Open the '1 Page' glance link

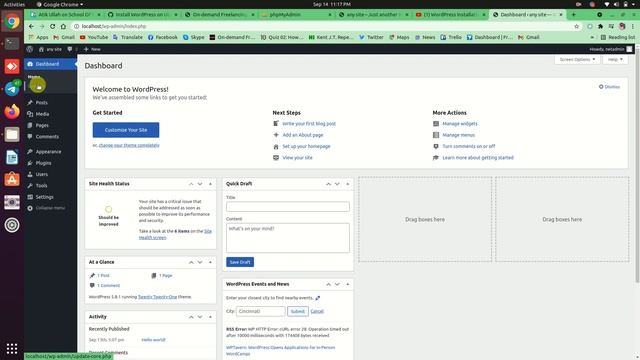point(165,276)
